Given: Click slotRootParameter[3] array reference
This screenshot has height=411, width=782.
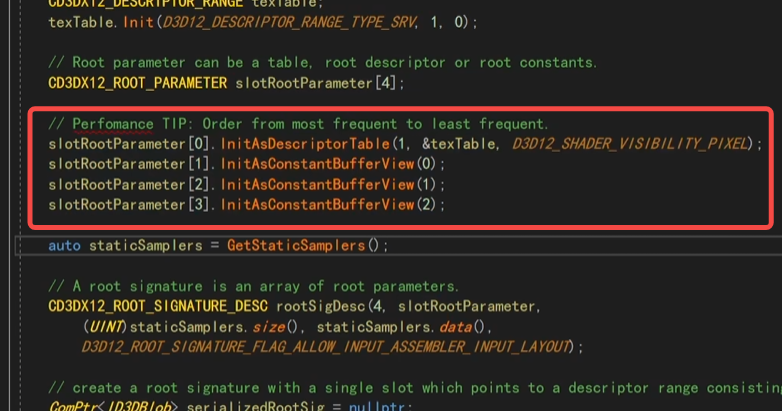Looking at the screenshot, I should pyautogui.click(x=129, y=205).
